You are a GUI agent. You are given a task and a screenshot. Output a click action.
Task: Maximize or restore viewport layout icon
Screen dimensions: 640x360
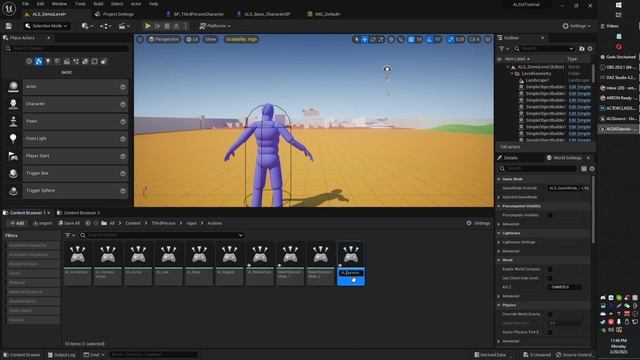coord(488,40)
